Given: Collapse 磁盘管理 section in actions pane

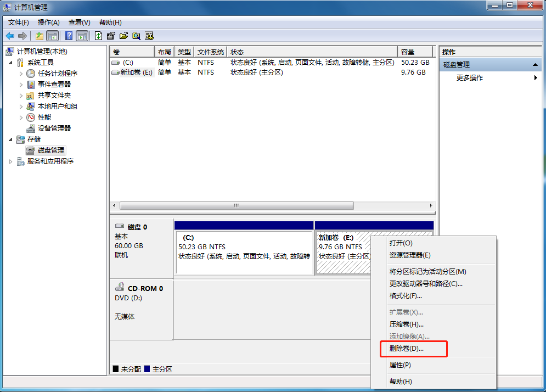Looking at the screenshot, I should coord(535,65).
